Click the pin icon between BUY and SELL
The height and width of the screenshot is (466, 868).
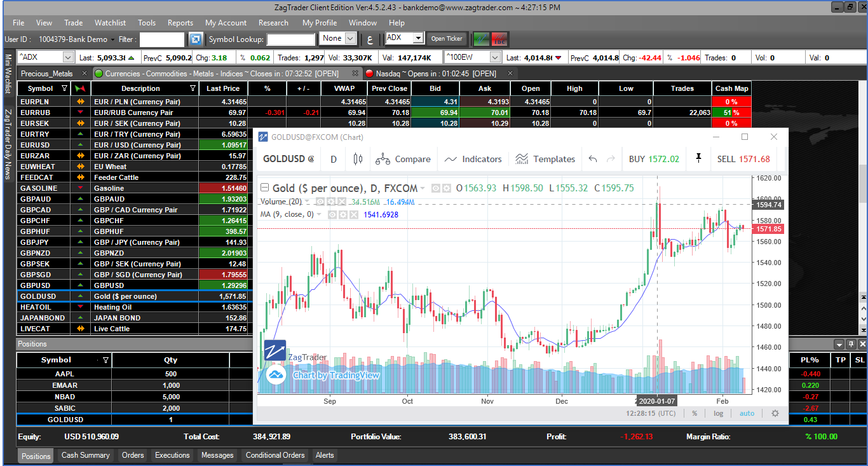pyautogui.click(x=698, y=158)
